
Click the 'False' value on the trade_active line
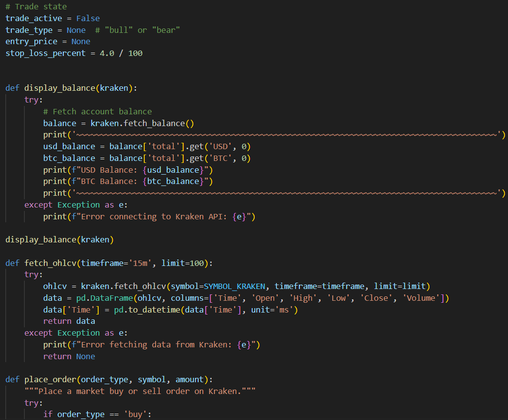click(x=88, y=19)
